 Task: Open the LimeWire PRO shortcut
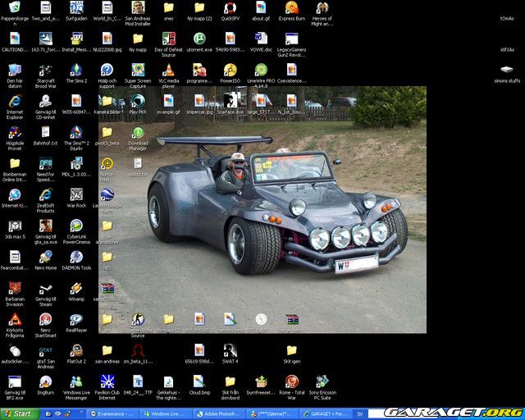[x=261, y=71]
